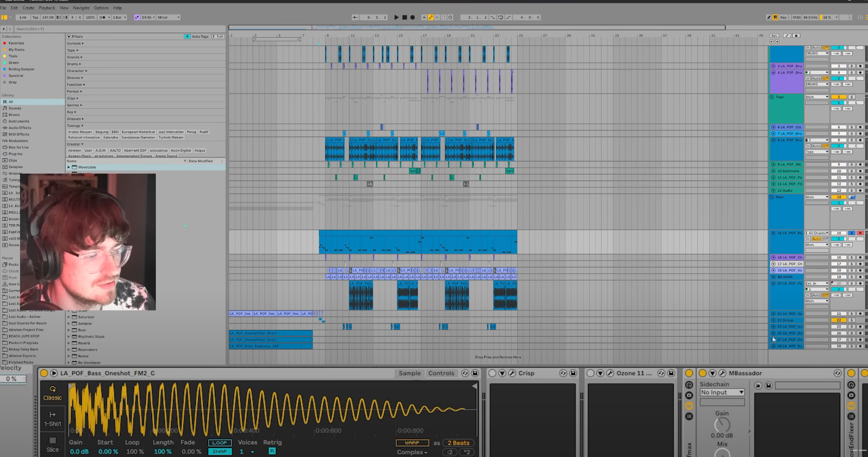Select the Favorites collection

16,43
